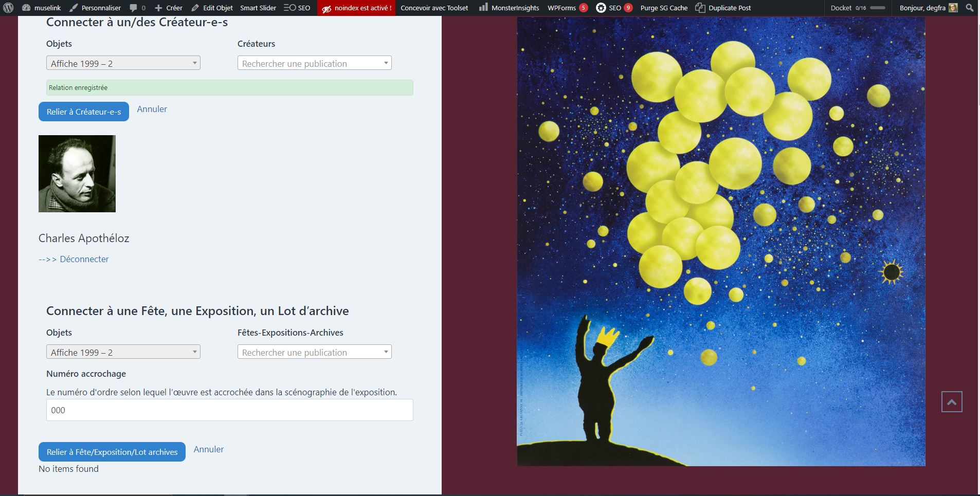The image size is (980, 496).
Task: Open the WordPress logo menu
Action: (8, 8)
